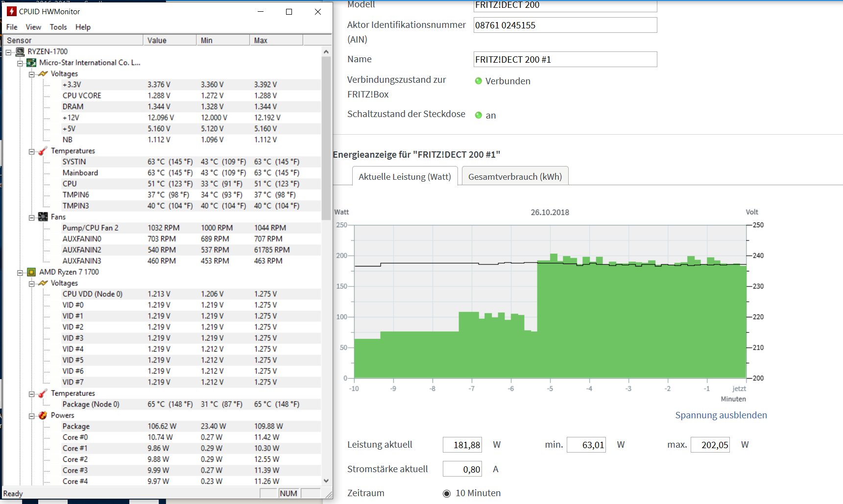
Task: Click the thermometer icon beside Ryzen Temperatures
Action: pyautogui.click(x=43, y=393)
